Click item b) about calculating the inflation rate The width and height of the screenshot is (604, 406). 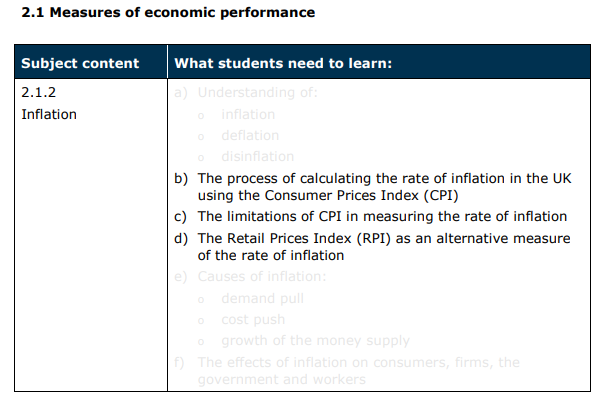[372, 187]
